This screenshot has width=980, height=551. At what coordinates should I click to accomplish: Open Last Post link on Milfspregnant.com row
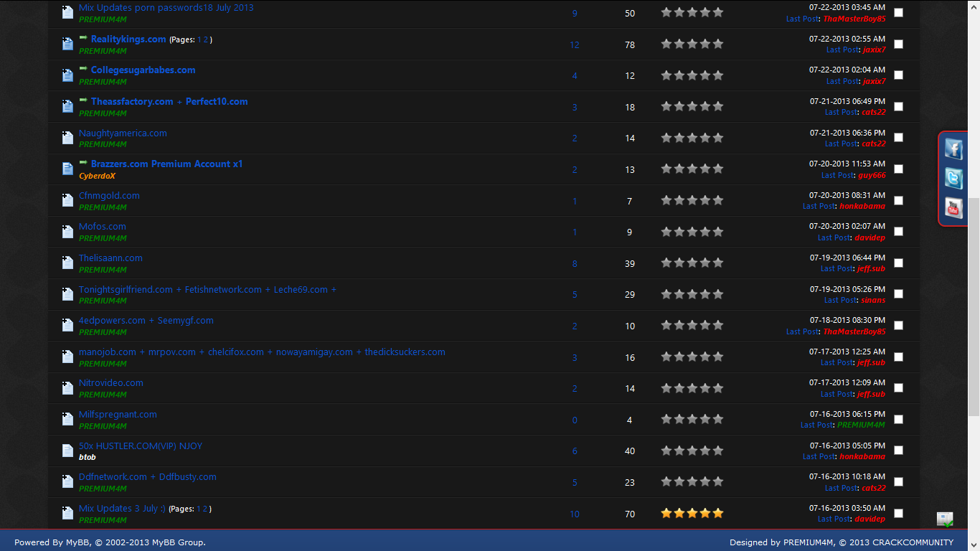click(817, 425)
